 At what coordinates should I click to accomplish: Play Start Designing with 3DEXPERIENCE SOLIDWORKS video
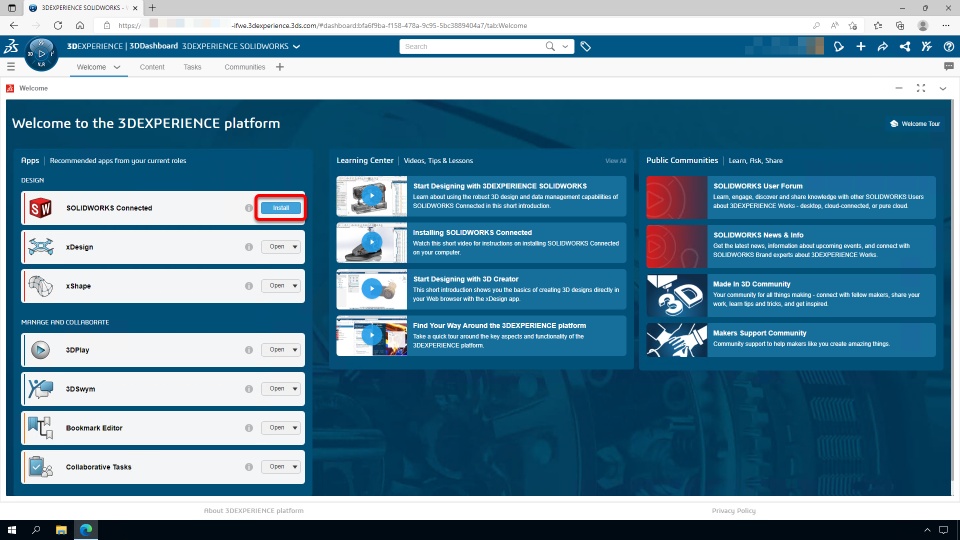click(372, 196)
